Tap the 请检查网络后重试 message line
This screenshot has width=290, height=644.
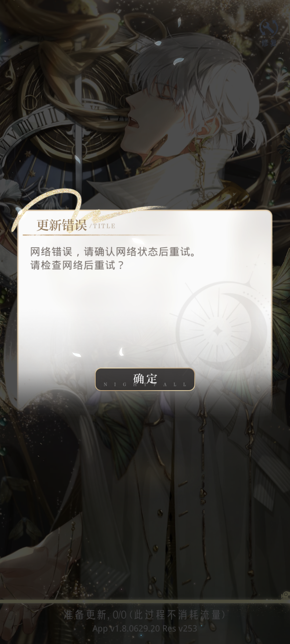pos(77,265)
